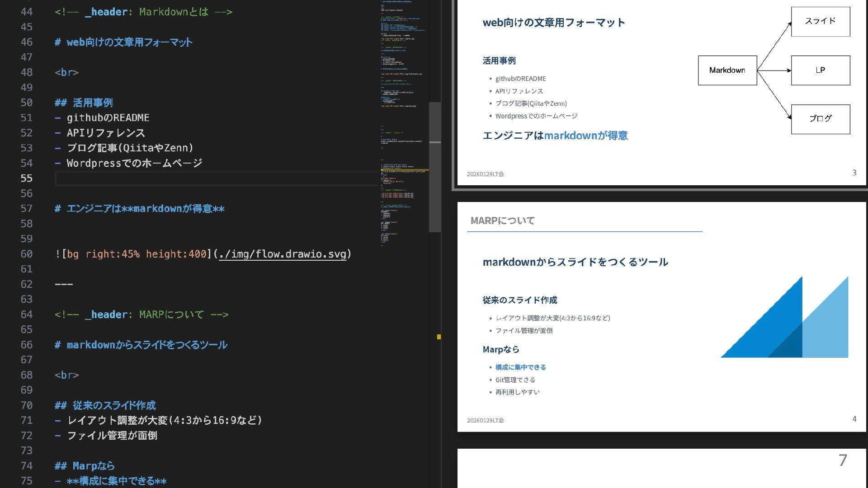Click the Markdown box in the flow diagram

pyautogui.click(x=727, y=70)
